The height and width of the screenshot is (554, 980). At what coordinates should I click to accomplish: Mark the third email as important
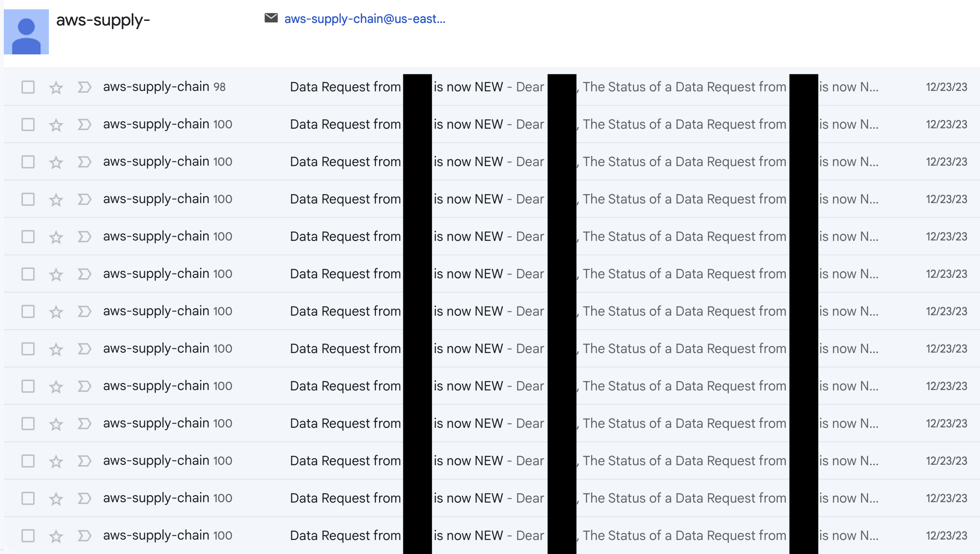pos(84,161)
